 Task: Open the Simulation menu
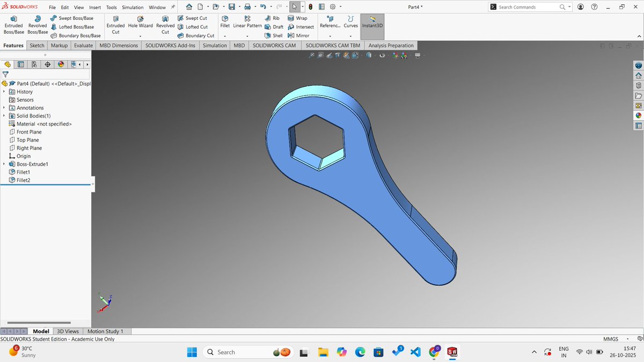132,8
